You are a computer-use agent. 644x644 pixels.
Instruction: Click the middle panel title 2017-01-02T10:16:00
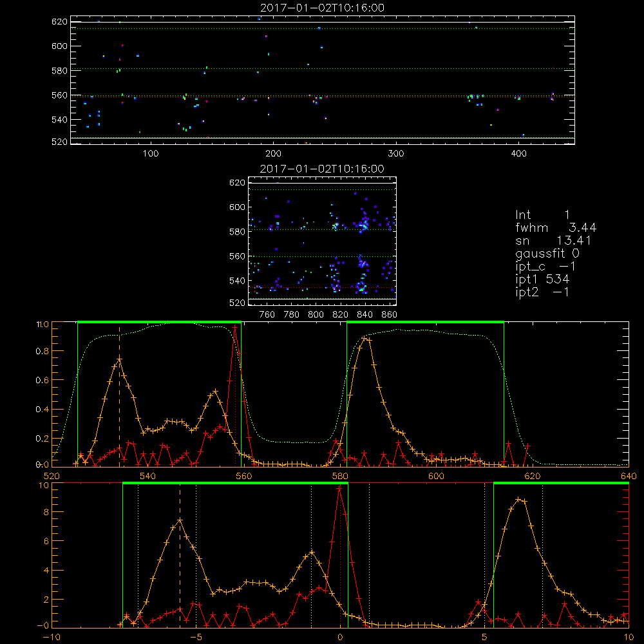tap(322, 169)
